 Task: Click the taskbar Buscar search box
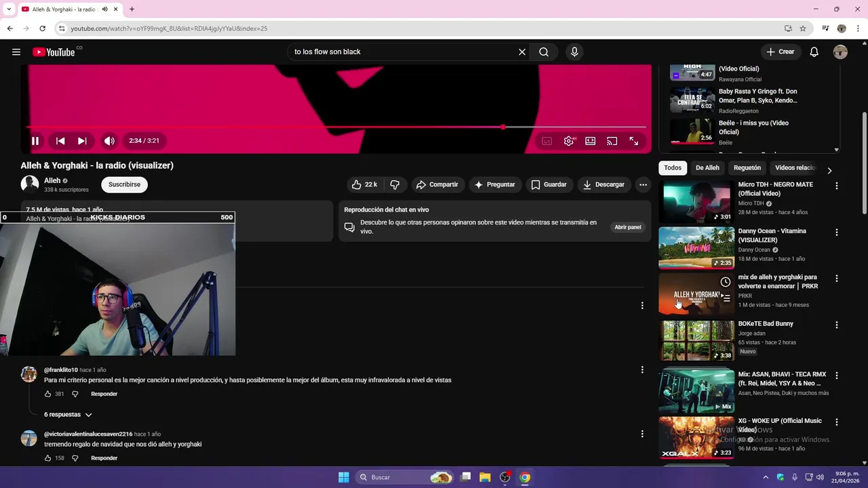406,477
